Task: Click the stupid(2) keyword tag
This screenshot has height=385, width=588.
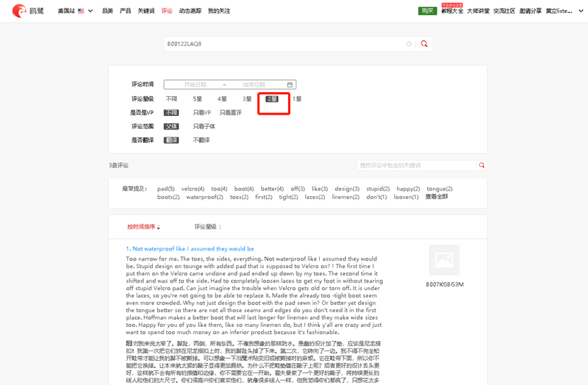Action: 378,189
